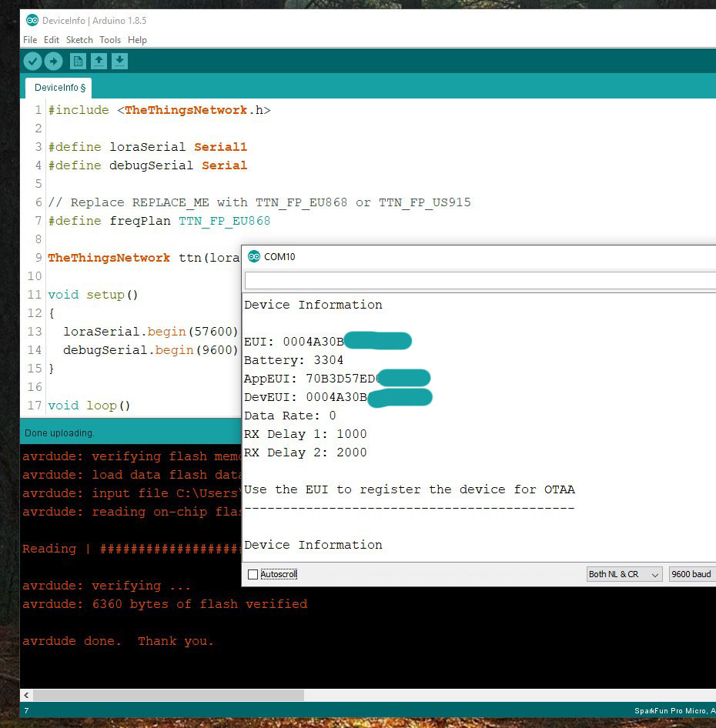Open the Tools menu
Viewport: 716px width, 728px height.
pyautogui.click(x=110, y=40)
